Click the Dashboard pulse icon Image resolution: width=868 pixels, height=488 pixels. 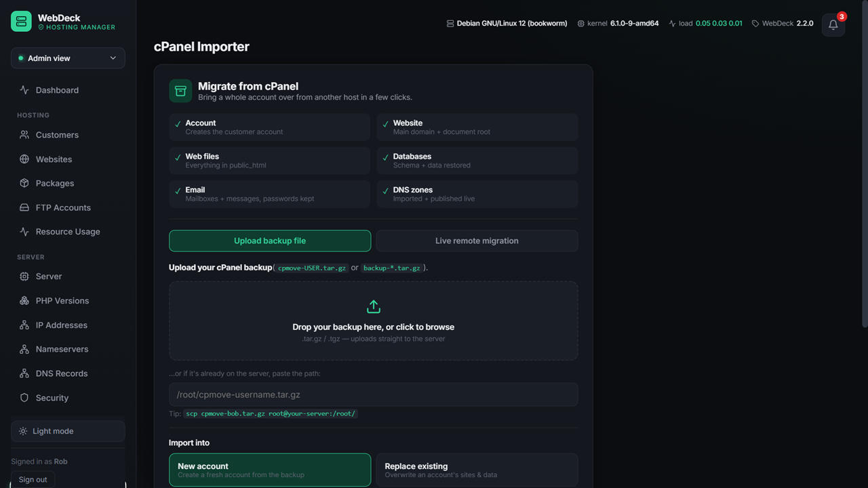24,90
